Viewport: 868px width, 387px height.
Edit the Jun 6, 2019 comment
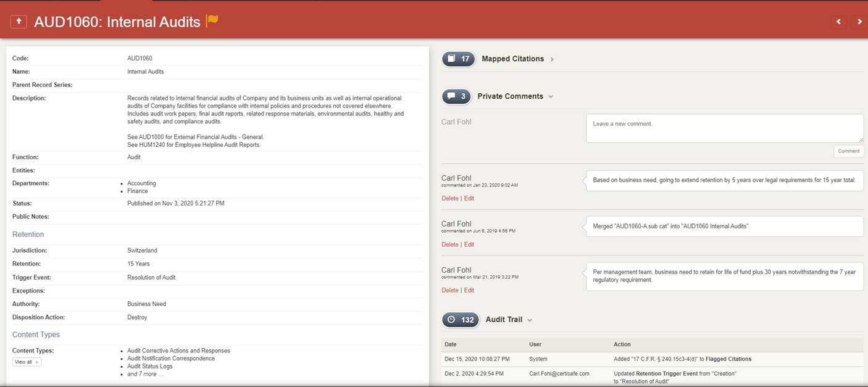(x=469, y=244)
